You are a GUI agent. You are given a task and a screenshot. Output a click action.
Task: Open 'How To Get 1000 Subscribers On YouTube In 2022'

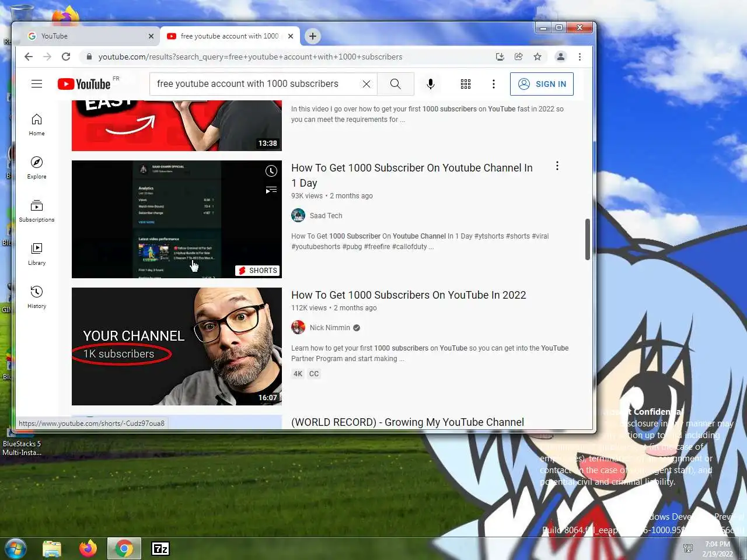pyautogui.click(x=409, y=295)
